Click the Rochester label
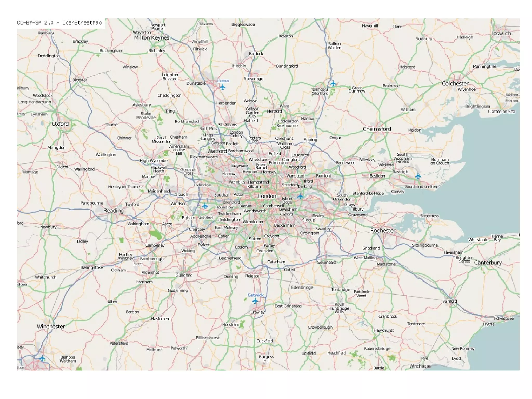The width and height of the screenshot is (532, 399). (383, 231)
